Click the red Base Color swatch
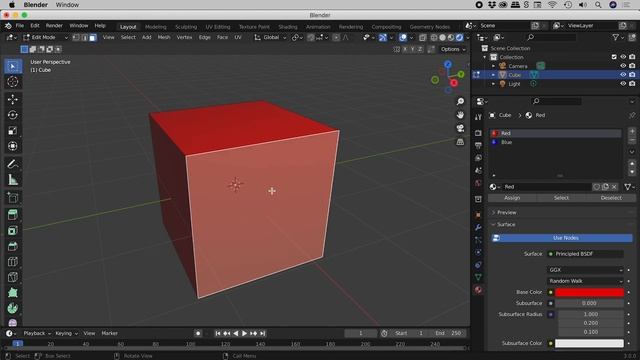This screenshot has width=640, height=360. [589, 292]
